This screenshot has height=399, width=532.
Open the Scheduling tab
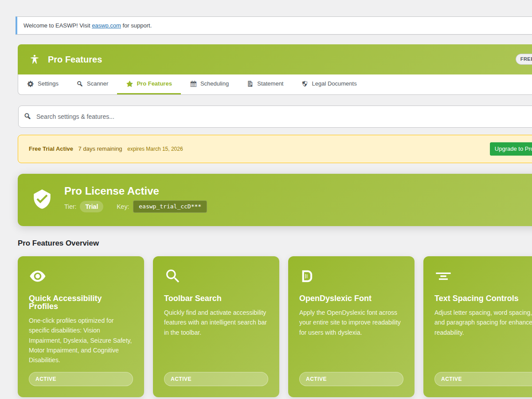(x=214, y=84)
